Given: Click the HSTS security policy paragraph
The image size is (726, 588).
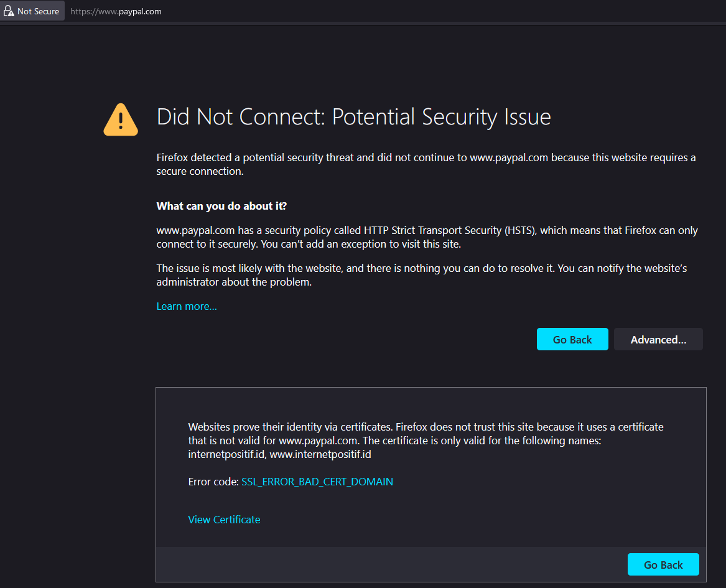Looking at the screenshot, I should pyautogui.click(x=427, y=237).
